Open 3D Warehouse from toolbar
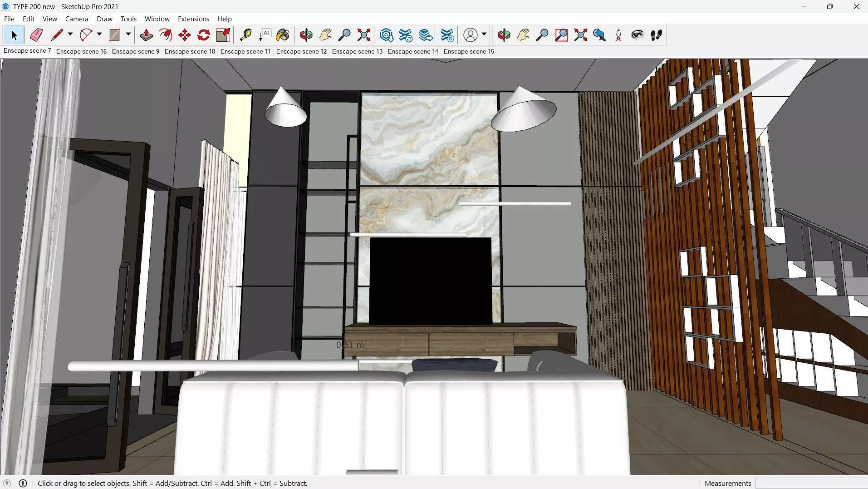 [386, 35]
